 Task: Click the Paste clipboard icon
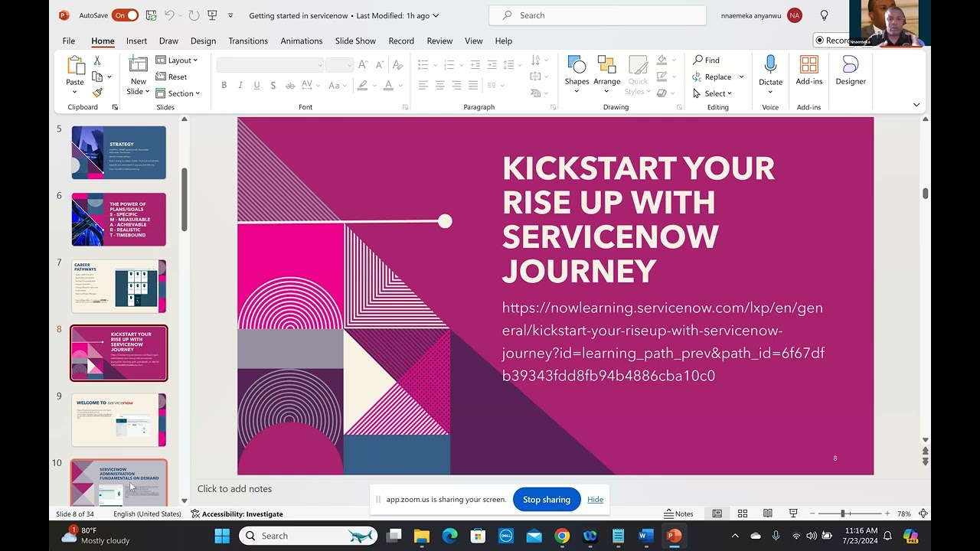click(75, 66)
